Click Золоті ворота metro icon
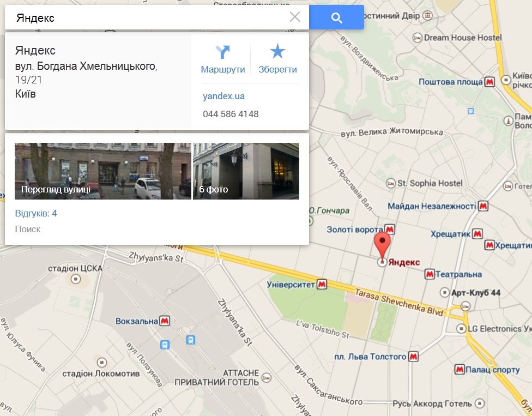The height and width of the screenshot is (416, 532). [x=390, y=230]
